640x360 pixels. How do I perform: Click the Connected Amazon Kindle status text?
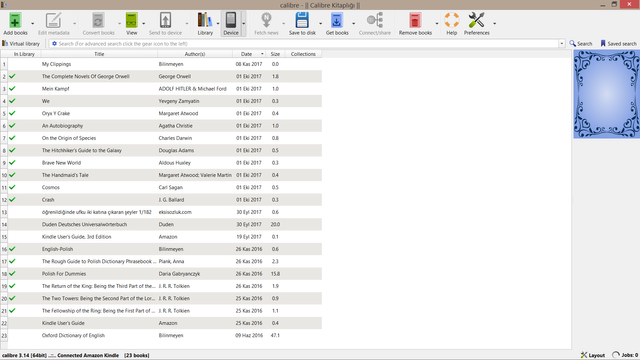coord(88,355)
